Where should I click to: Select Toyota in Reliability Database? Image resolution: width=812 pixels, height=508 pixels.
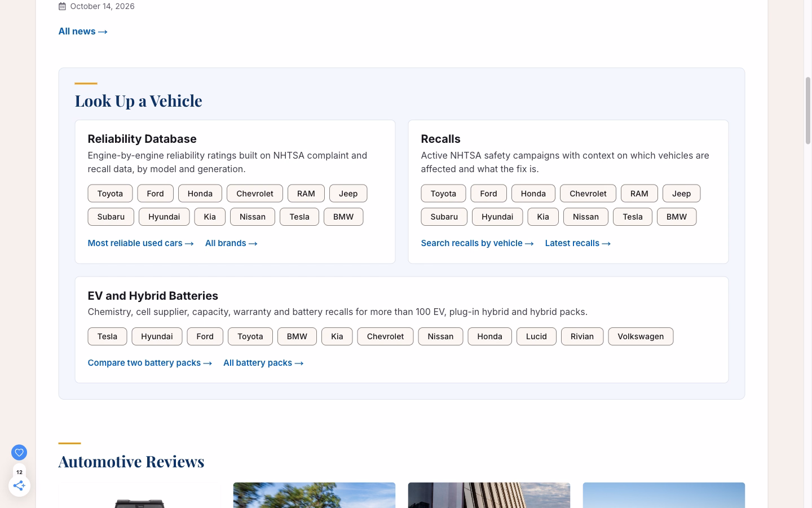(x=110, y=194)
